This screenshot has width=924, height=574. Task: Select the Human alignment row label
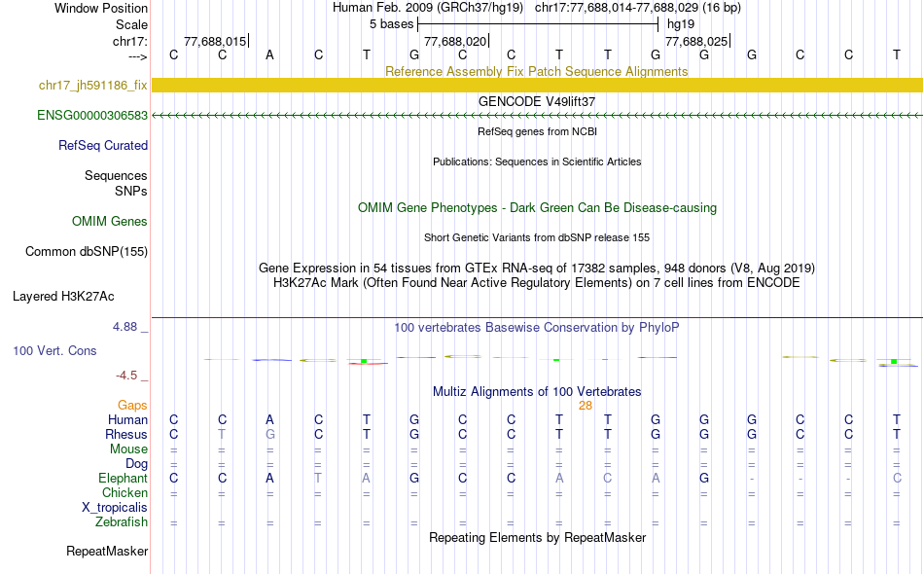pyautogui.click(x=127, y=420)
